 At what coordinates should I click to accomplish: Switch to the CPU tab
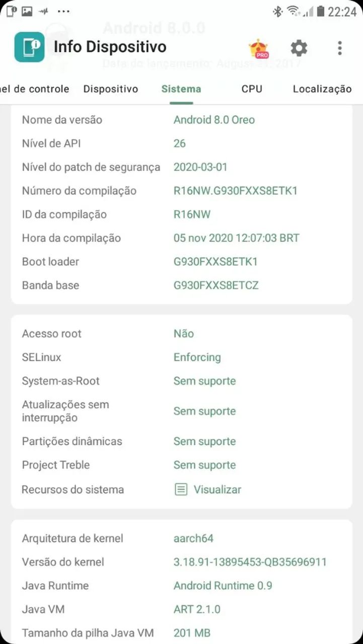(x=252, y=89)
